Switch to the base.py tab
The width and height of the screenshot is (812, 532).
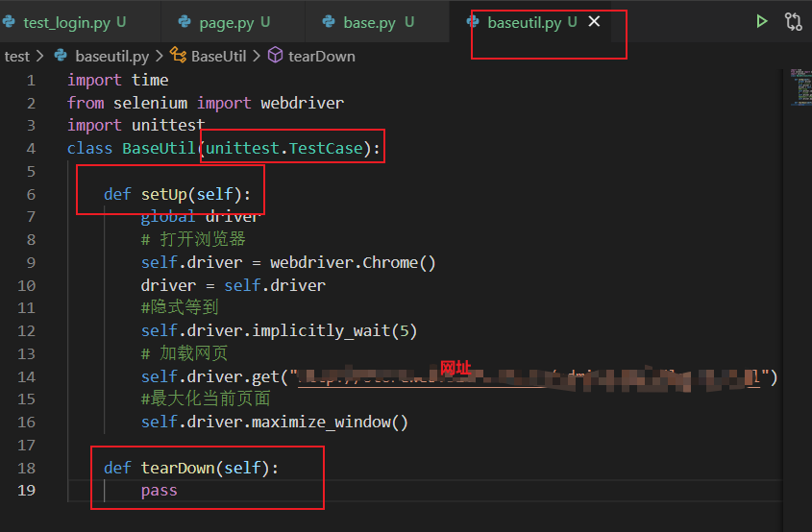point(377,22)
